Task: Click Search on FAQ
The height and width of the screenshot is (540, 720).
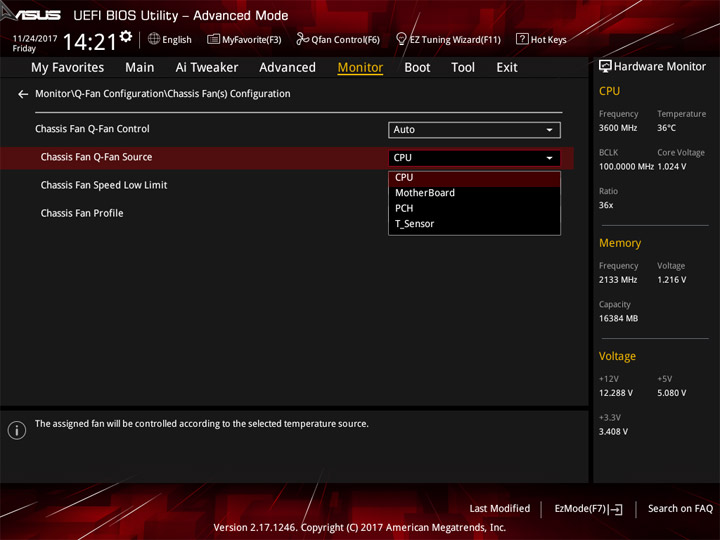Action: pyautogui.click(x=680, y=509)
